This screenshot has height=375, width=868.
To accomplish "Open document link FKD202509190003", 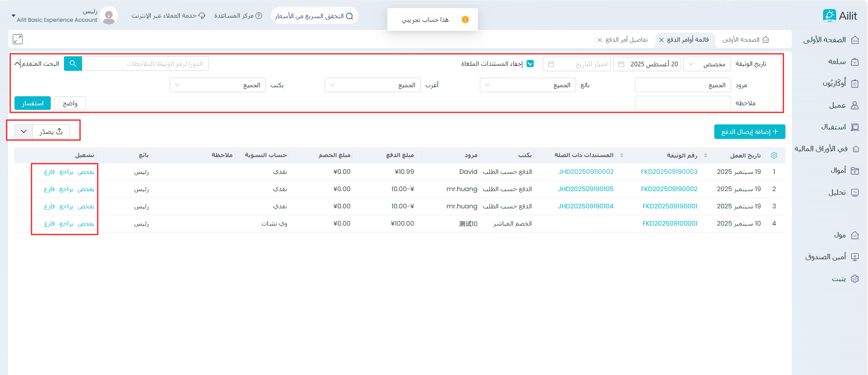I will tap(669, 172).
